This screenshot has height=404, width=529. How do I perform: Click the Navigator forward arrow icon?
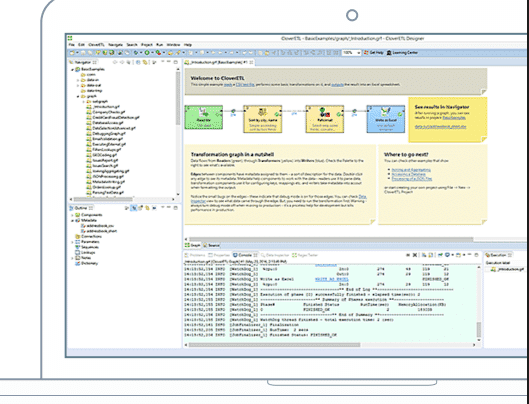tap(122, 62)
